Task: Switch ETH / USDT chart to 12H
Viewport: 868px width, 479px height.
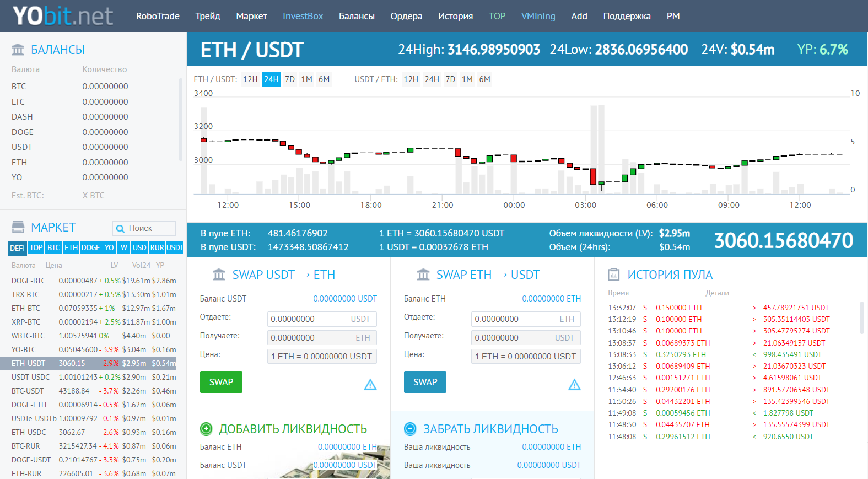Action: click(250, 79)
